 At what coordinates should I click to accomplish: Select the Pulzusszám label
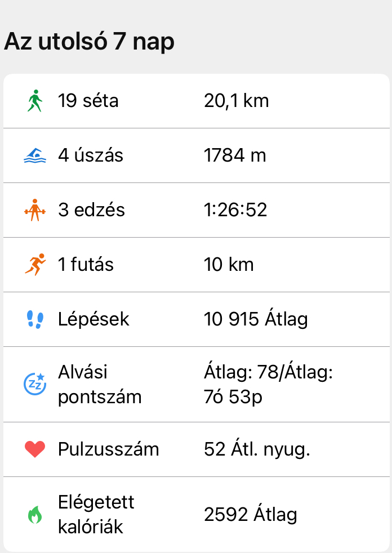tap(108, 449)
